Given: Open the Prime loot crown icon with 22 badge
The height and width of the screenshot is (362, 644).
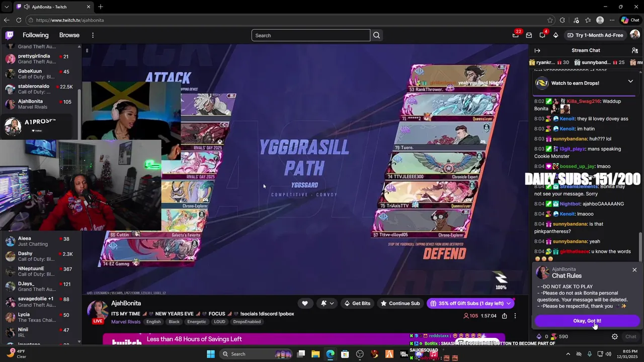Looking at the screenshot, I should (516, 35).
